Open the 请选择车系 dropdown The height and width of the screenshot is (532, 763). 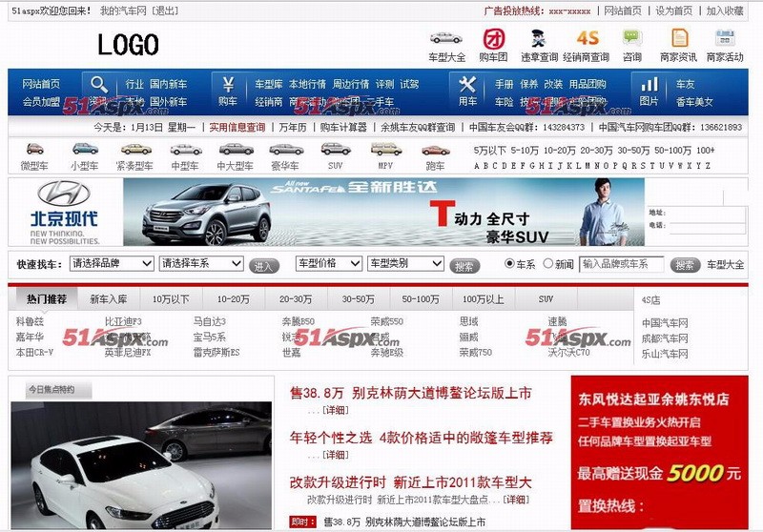coord(201,263)
